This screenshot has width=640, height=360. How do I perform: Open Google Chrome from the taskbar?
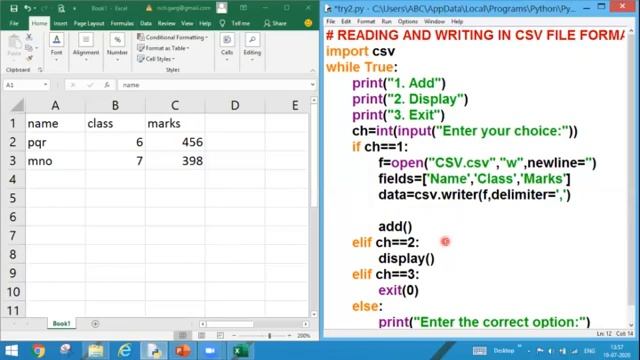click(39, 351)
